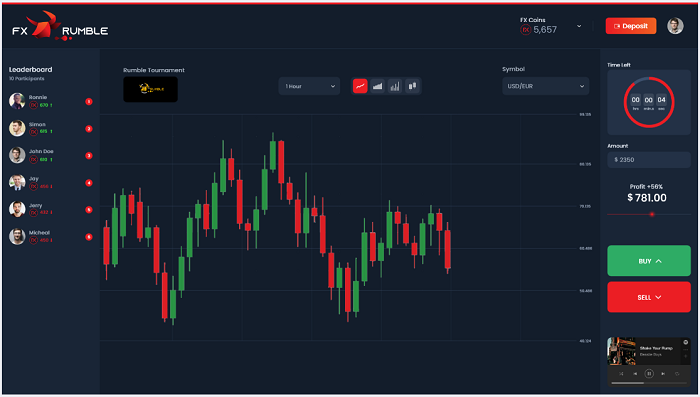Pause the music player track
The width and height of the screenshot is (700, 397).
pyautogui.click(x=649, y=373)
